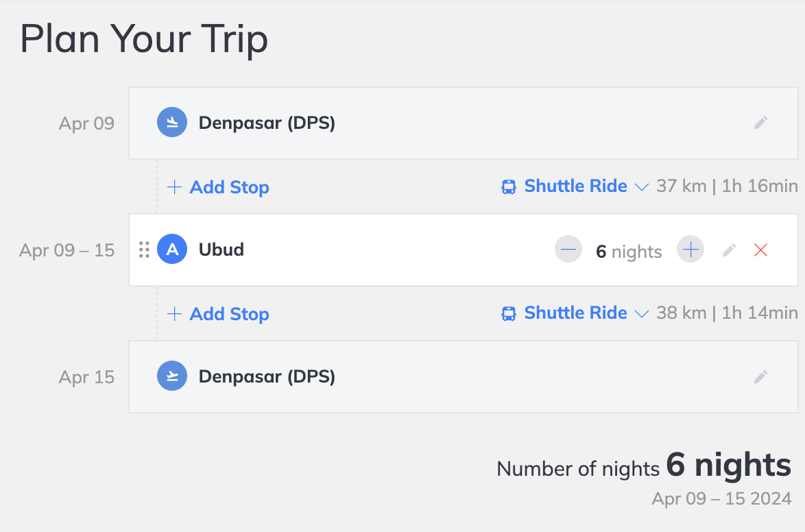Image resolution: width=805 pixels, height=532 pixels.
Task: Add Stop after Ubud
Action: click(218, 314)
